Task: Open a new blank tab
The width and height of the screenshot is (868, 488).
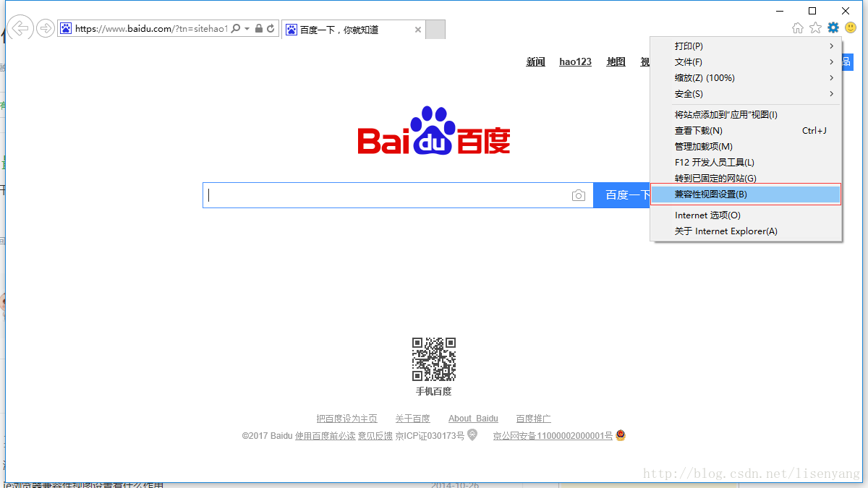Action: click(435, 30)
